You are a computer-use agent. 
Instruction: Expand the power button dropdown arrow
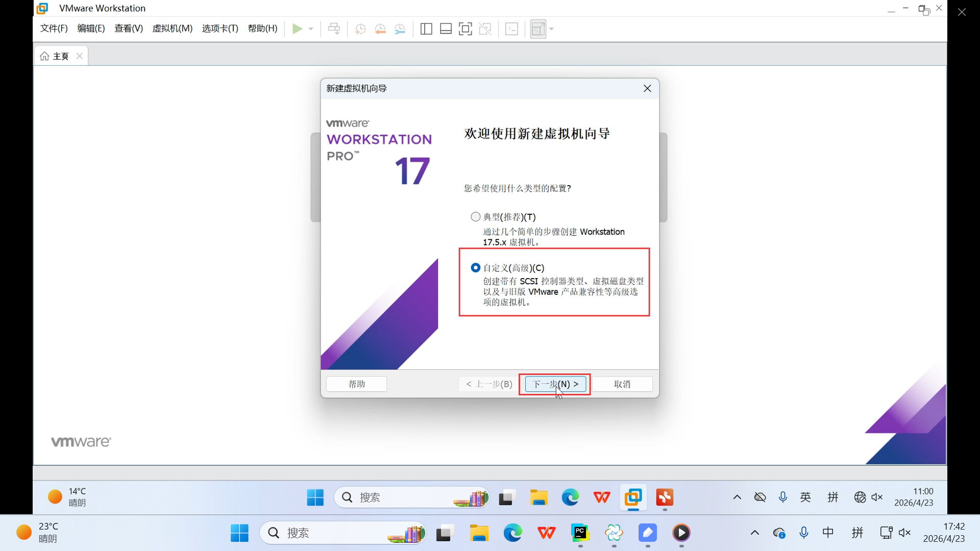(311, 29)
